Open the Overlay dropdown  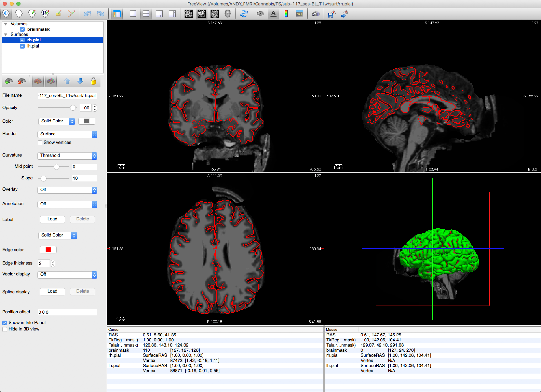(67, 190)
